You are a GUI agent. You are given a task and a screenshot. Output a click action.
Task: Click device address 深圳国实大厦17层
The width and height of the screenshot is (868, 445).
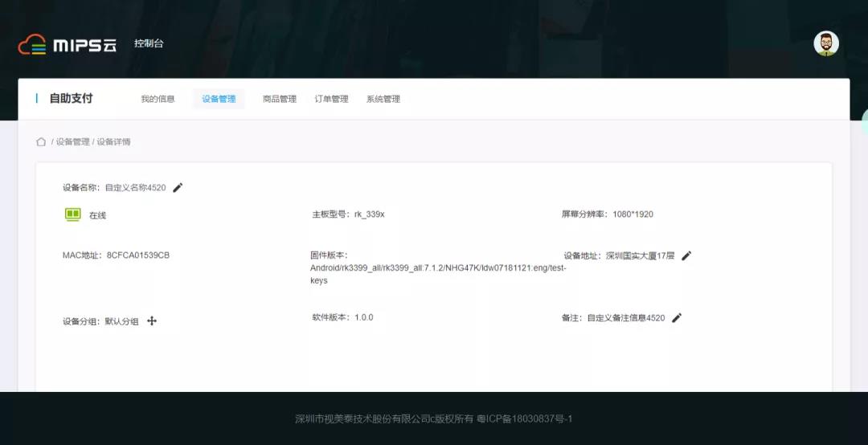tap(640, 255)
